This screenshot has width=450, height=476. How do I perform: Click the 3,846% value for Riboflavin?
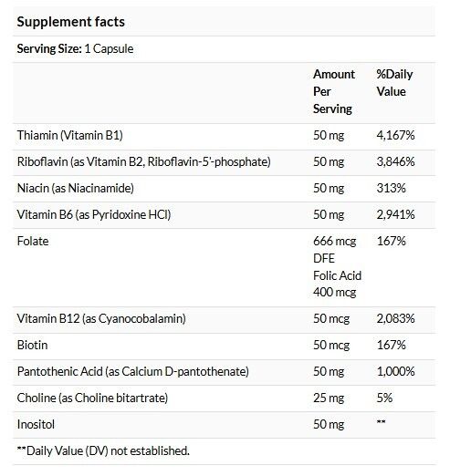[x=395, y=161]
